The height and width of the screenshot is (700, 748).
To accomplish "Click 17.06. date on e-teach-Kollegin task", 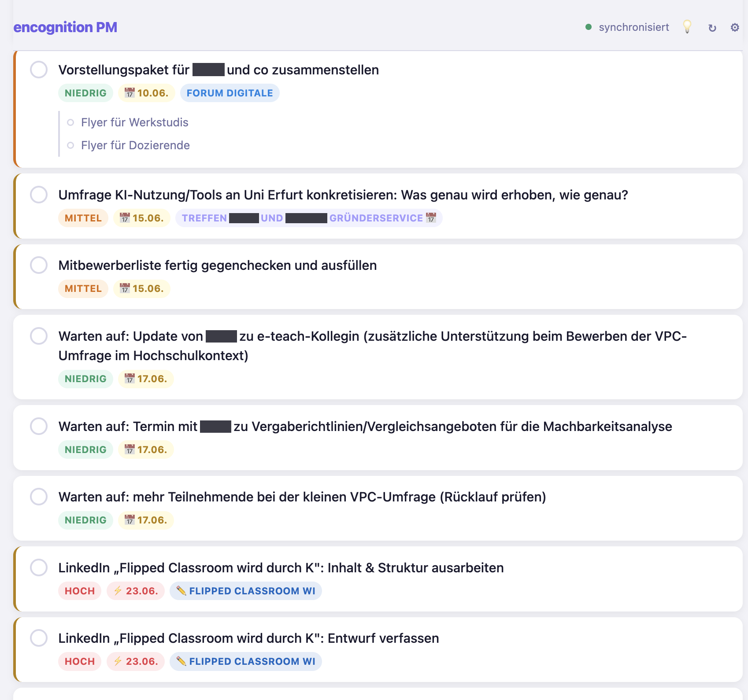I will pyautogui.click(x=146, y=379).
